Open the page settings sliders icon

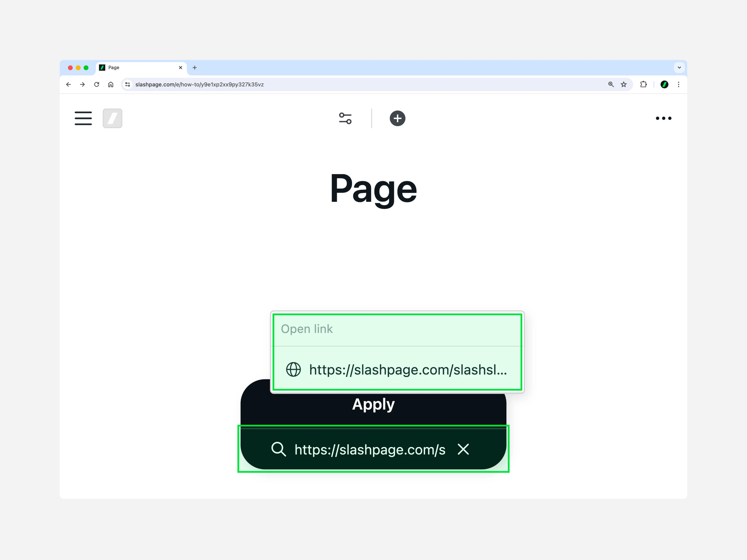[x=345, y=118]
